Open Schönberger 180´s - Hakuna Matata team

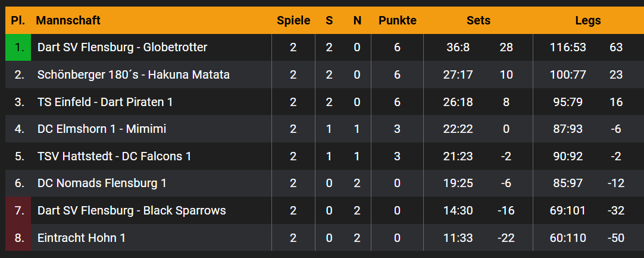point(133,75)
